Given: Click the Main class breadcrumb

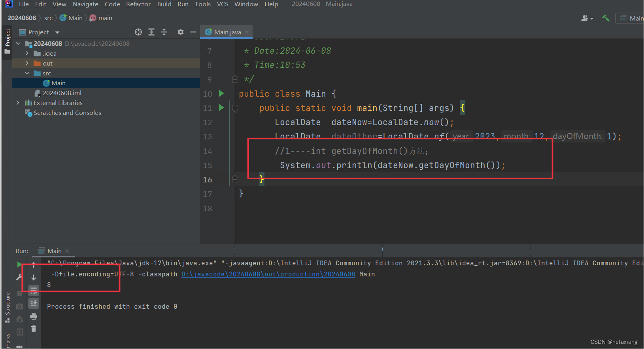Looking at the screenshot, I should [71, 18].
